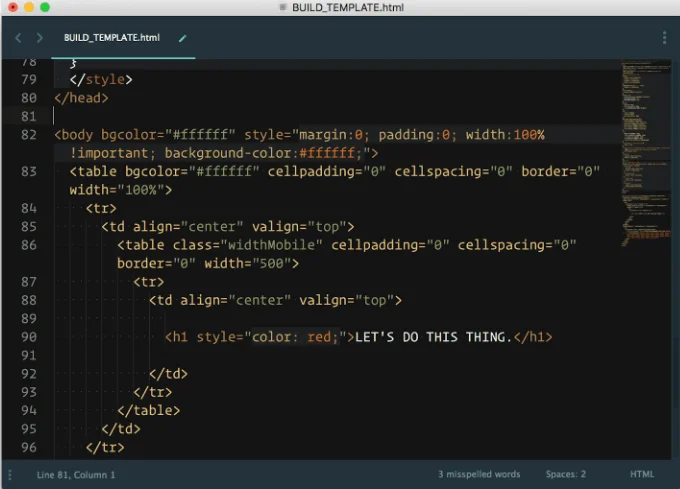Open the HTML syntax selector
Screen dimensions: 680x489
642,474
